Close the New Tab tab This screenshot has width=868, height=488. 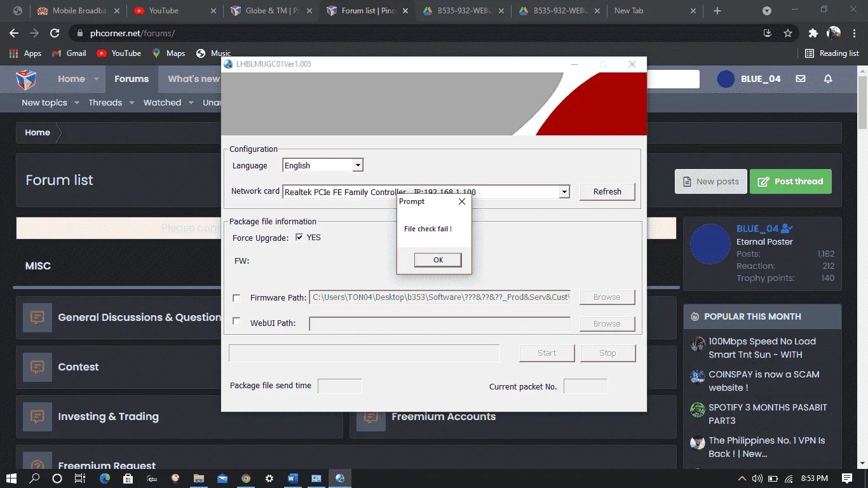pos(693,11)
